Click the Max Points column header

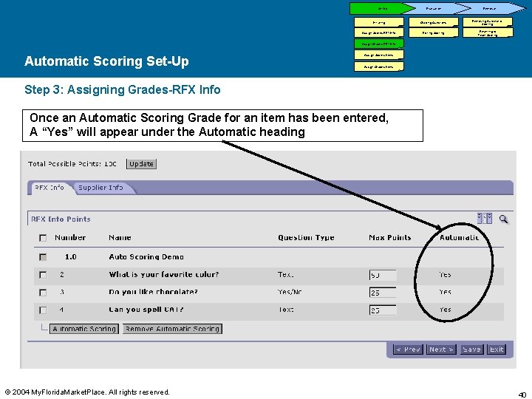(x=390, y=237)
